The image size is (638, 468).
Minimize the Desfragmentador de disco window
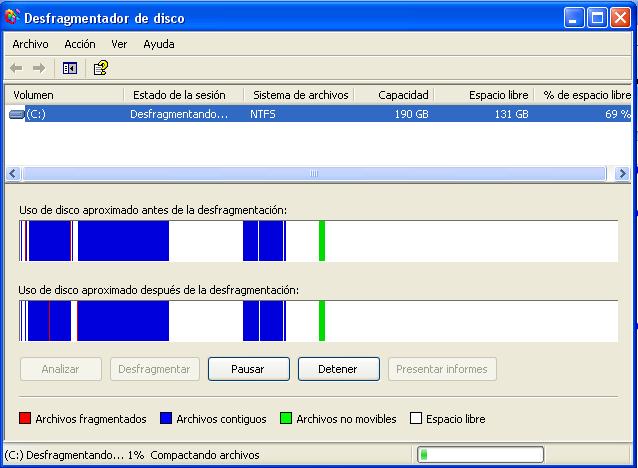[574, 18]
